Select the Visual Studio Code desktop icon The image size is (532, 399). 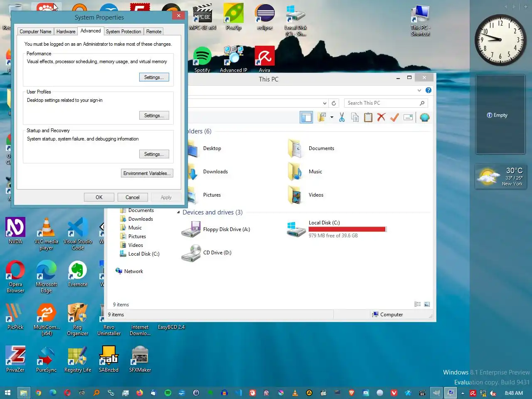(78, 234)
